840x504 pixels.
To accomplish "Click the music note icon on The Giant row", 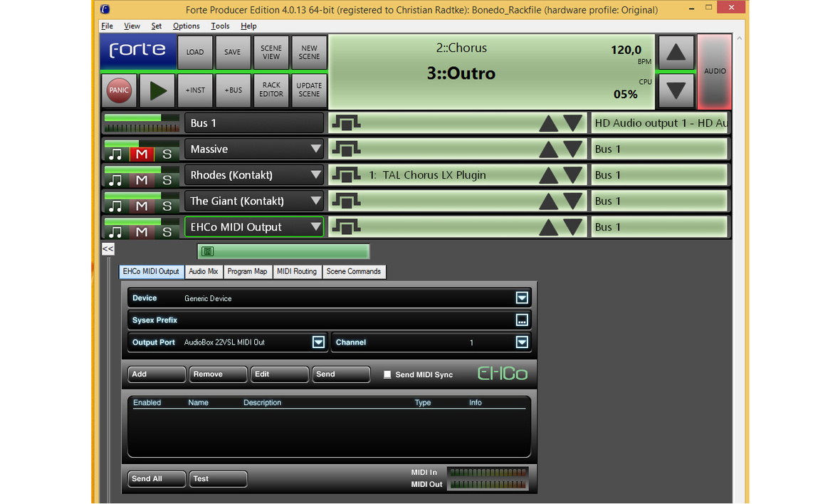I will click(x=115, y=206).
